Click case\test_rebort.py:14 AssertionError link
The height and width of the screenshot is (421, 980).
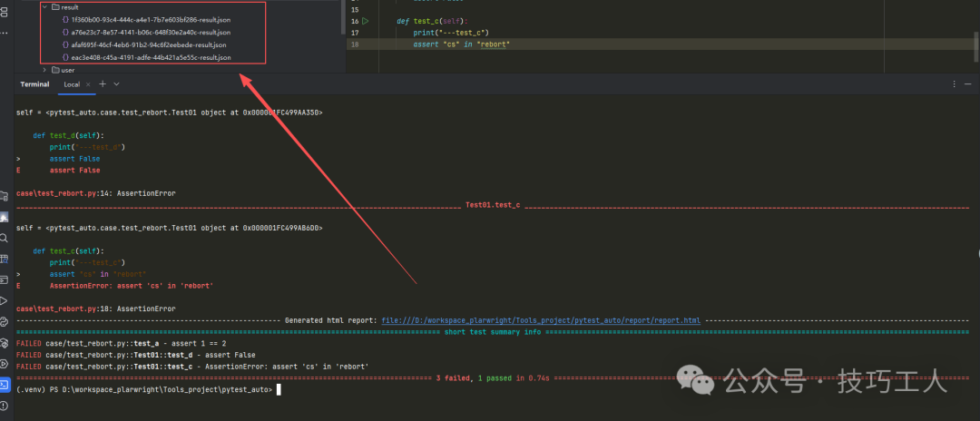pyautogui.click(x=95, y=193)
